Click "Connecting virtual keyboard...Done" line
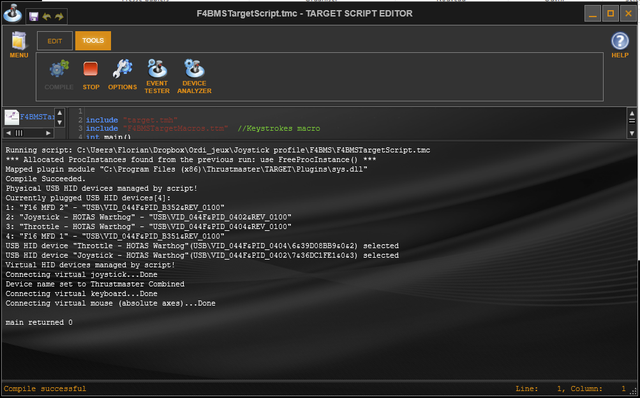This screenshot has width=640, height=398. (81, 294)
